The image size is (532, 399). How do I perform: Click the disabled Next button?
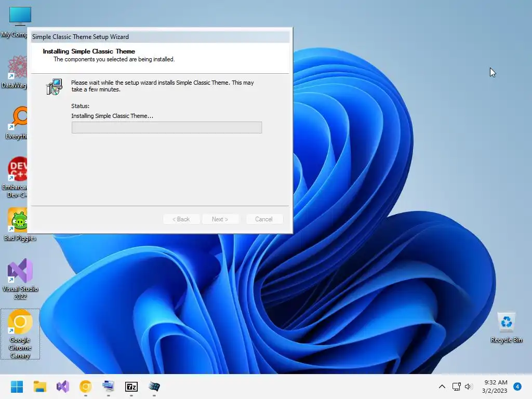click(220, 219)
